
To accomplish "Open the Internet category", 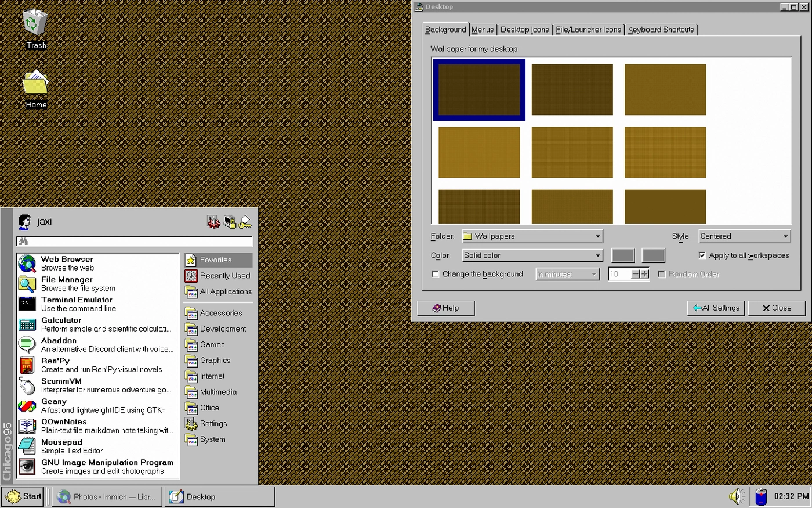I will [218, 376].
